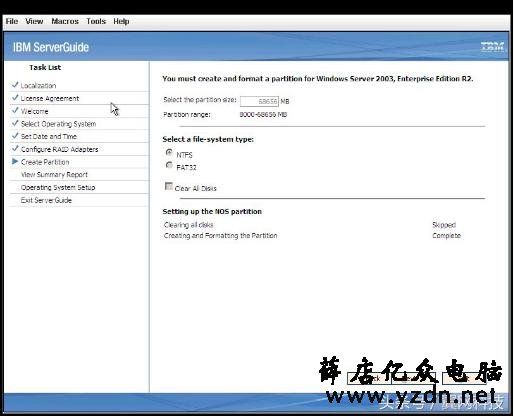Toggle the Clear All Disks checkbox

(169, 186)
